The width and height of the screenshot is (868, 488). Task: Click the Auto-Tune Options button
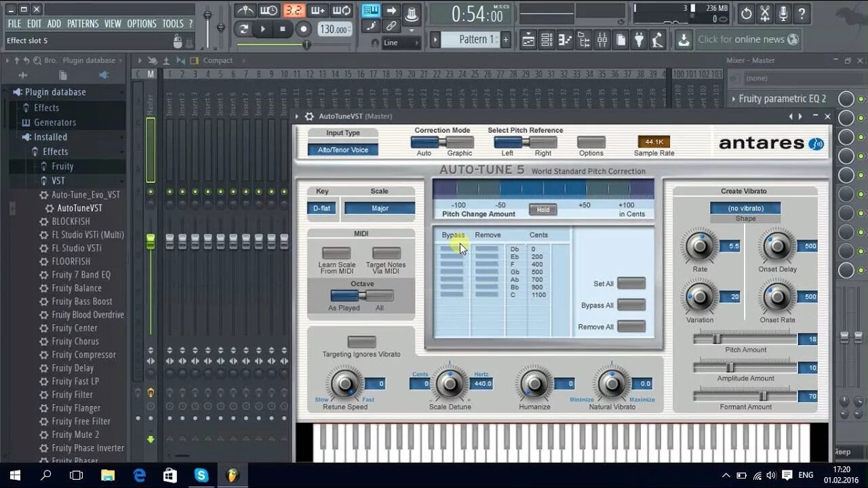(591, 142)
